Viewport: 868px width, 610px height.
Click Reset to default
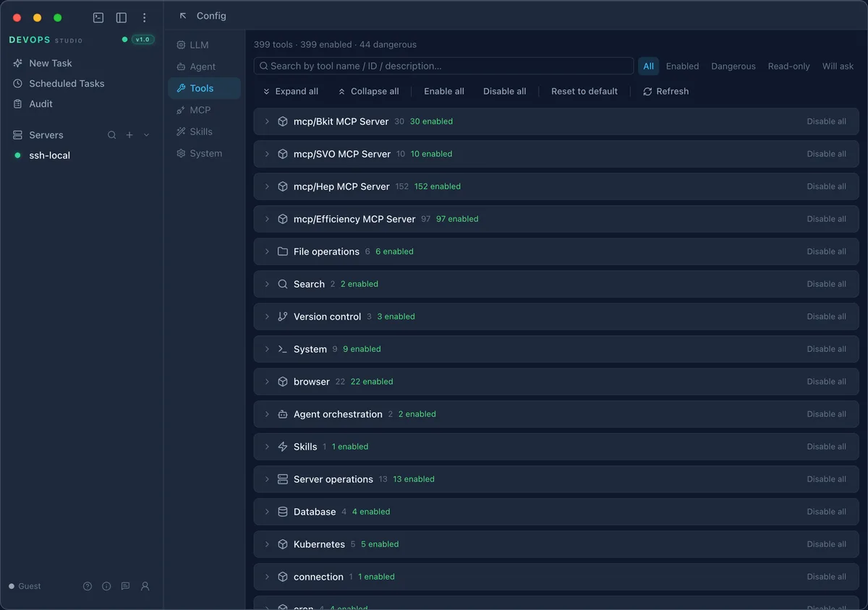[x=584, y=91]
